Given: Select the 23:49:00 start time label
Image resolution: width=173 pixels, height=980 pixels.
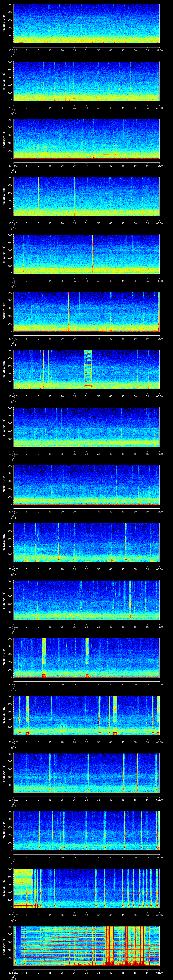Looking at the screenshot, I should pyautogui.click(x=13, y=800).
